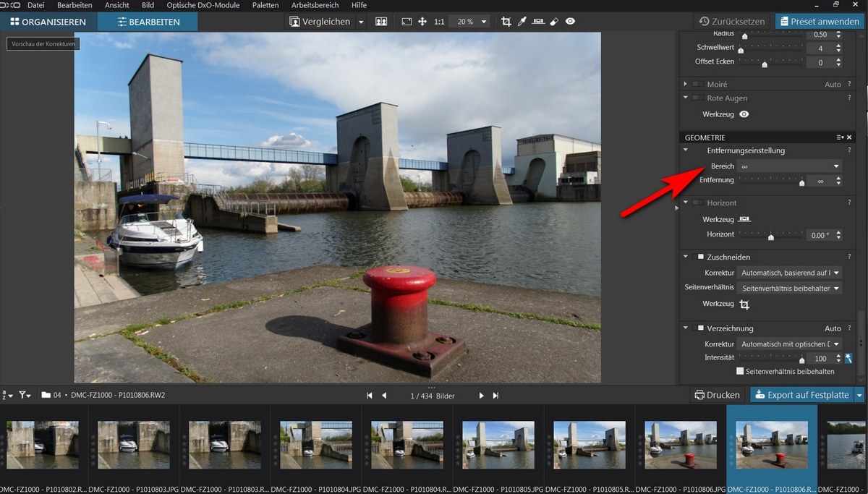Image resolution: width=868 pixels, height=494 pixels.
Task: Click the Zurücksetzen button
Action: [732, 22]
